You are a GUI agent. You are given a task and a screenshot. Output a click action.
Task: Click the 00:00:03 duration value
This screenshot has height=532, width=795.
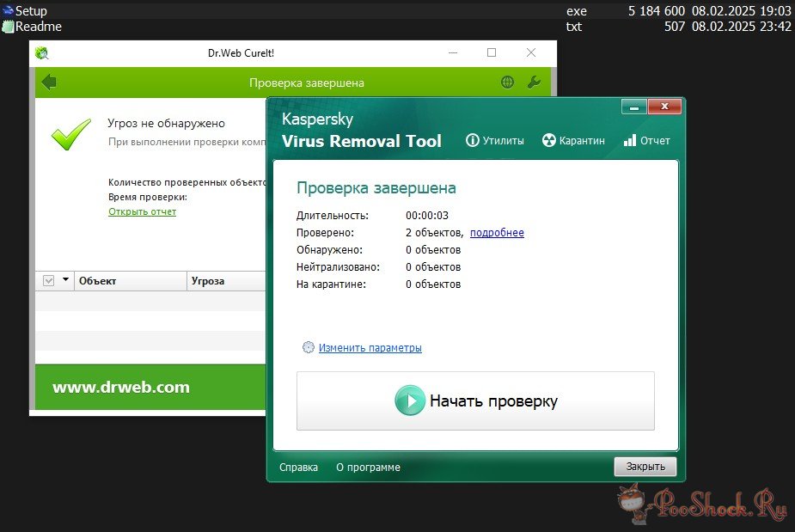tap(427, 216)
